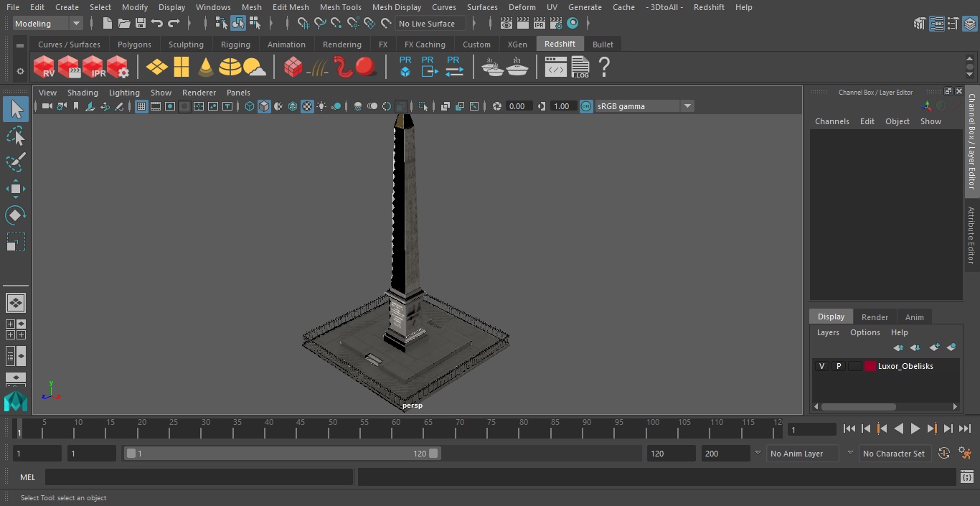Switch to the Rigging shelf tab
Screen dimensions: 980x506
click(235, 44)
